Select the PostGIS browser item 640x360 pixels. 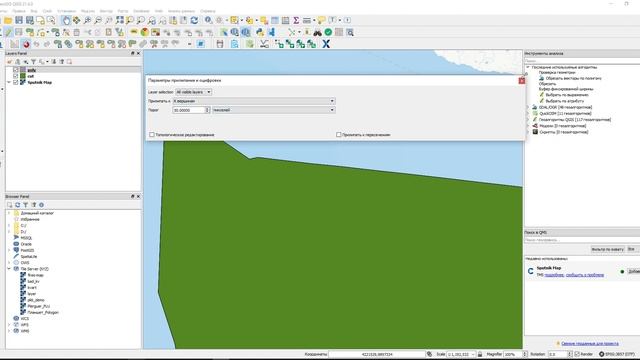coord(27,250)
